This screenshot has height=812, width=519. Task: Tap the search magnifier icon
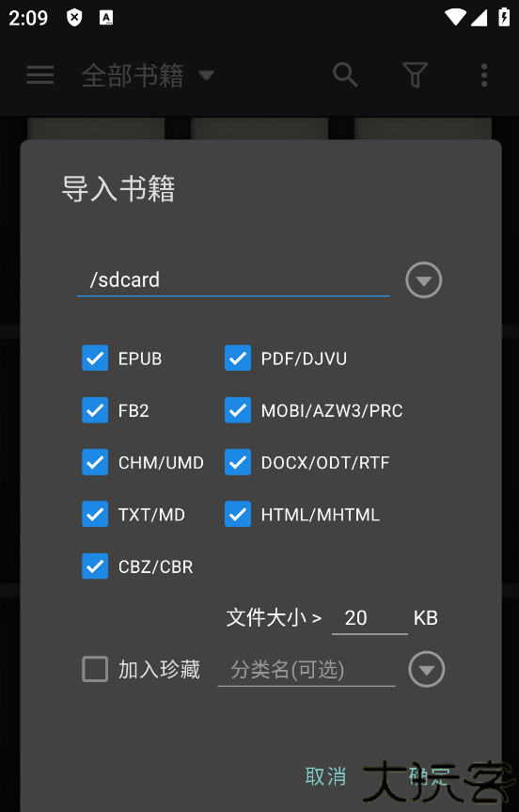click(345, 75)
